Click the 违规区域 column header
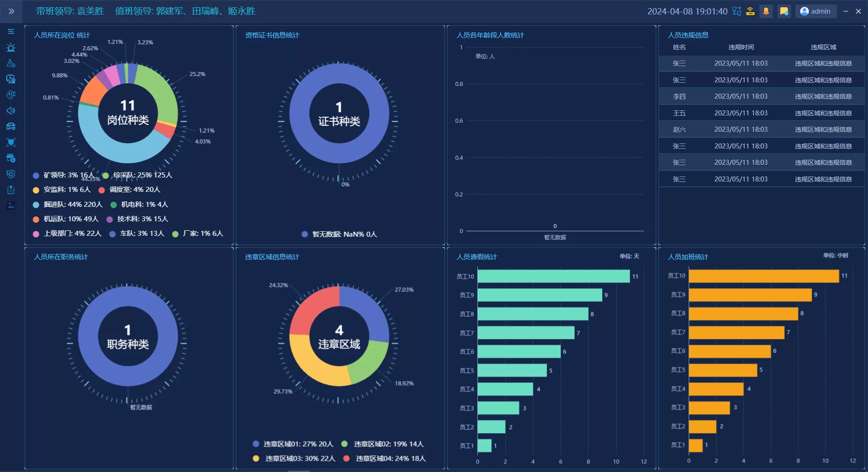The width and height of the screenshot is (868, 472). point(823,47)
